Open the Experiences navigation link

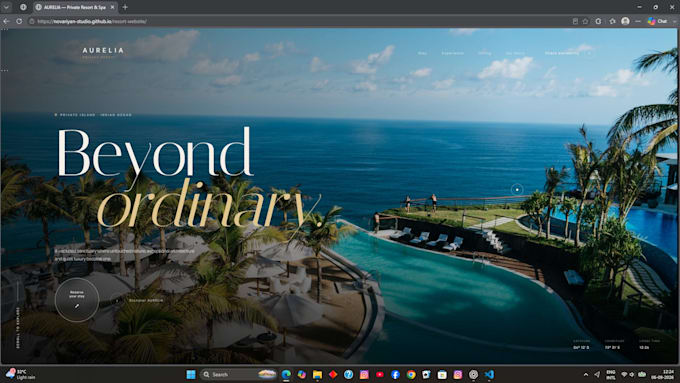click(x=452, y=53)
